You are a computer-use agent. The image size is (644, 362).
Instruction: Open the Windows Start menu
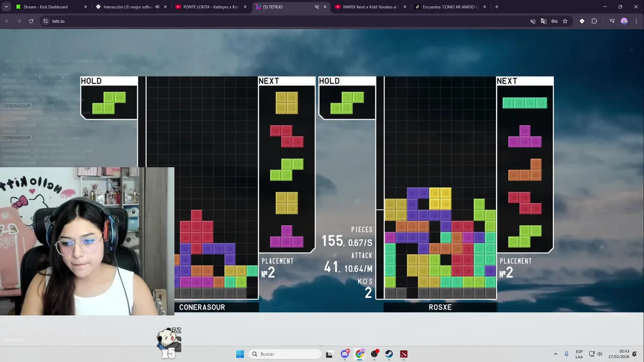[240, 354]
